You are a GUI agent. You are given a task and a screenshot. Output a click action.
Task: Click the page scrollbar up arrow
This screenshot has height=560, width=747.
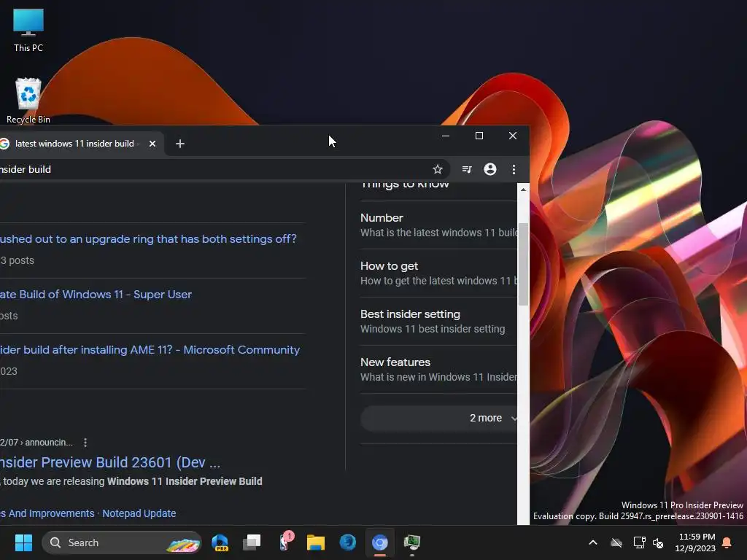click(x=523, y=189)
